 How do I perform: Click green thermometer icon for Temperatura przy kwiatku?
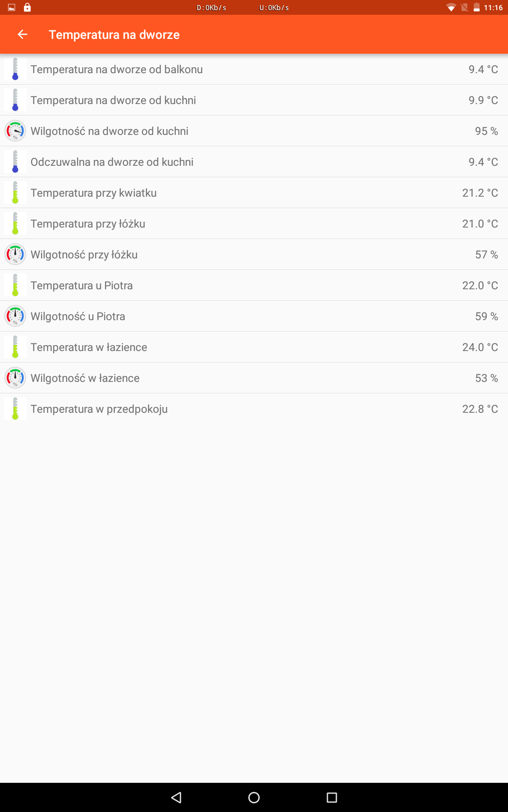tap(15, 192)
